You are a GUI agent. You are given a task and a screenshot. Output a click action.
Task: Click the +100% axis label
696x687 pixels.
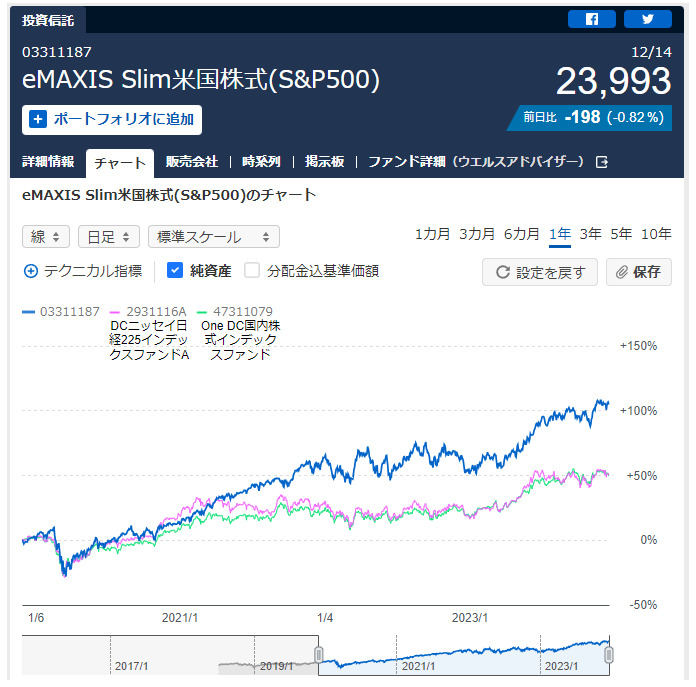(638, 411)
